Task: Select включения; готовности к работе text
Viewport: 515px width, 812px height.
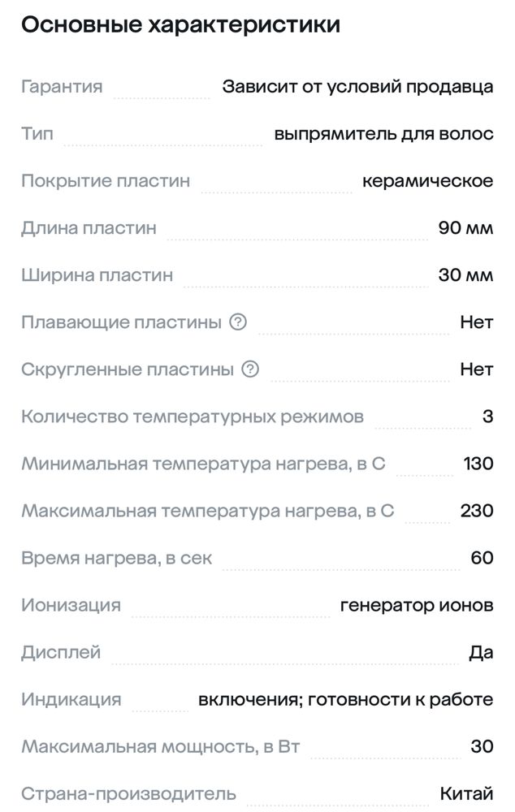Action: 345,700
